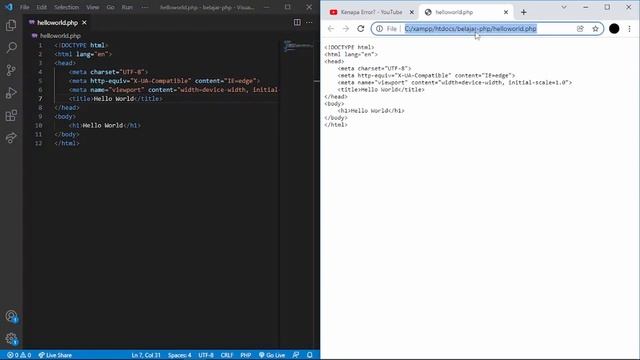This screenshot has width=640, height=360.
Task: Click the VS Code logo icon
Action: click(x=9, y=7)
